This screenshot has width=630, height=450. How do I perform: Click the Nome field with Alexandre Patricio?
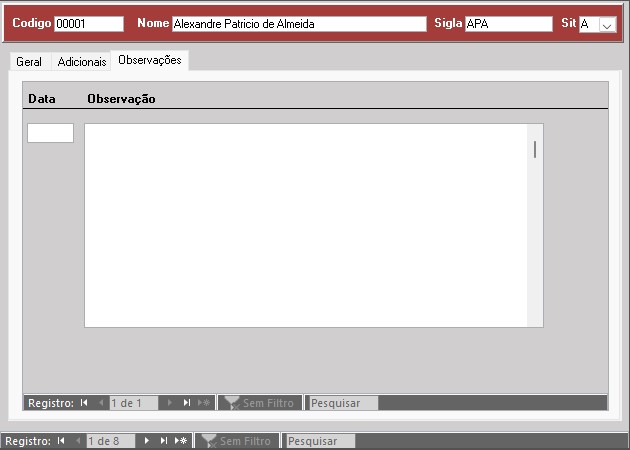coord(299,24)
